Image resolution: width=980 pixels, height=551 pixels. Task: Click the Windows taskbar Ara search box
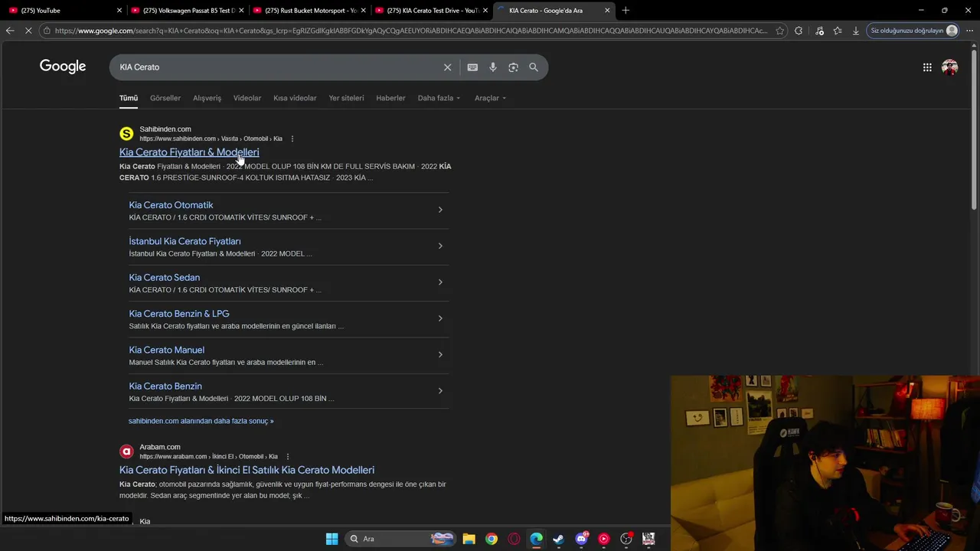(x=400, y=539)
